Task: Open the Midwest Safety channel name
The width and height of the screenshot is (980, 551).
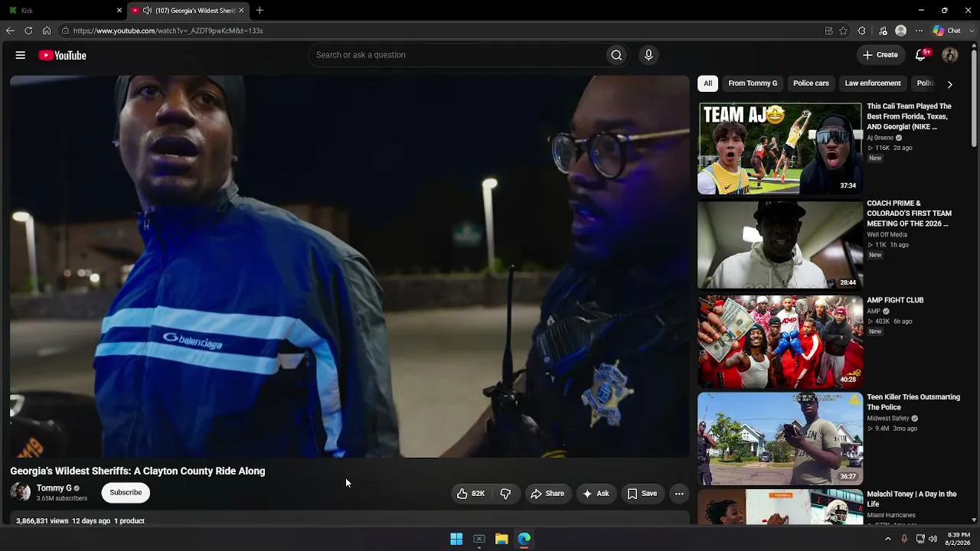Action: coord(888,419)
